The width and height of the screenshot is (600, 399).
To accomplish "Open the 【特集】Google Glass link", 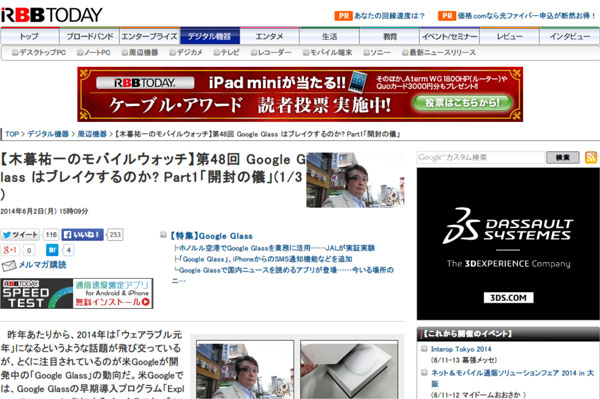I will tap(211, 236).
